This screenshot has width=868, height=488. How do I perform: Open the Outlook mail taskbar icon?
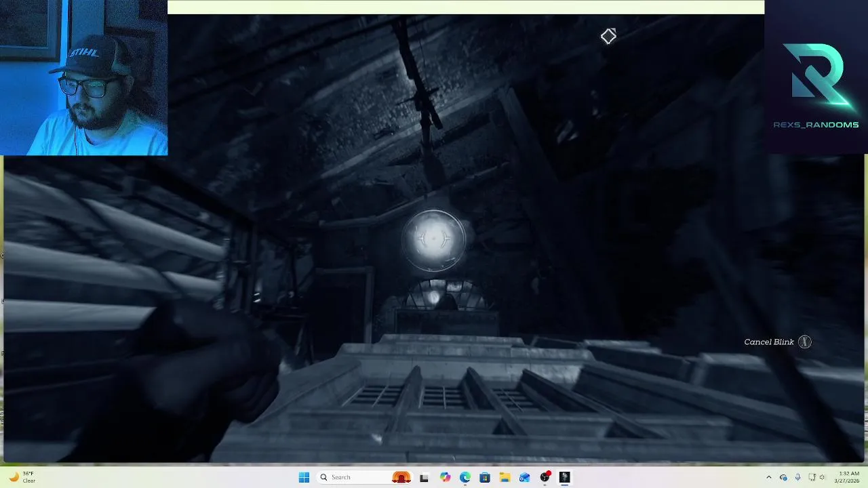tap(524, 477)
